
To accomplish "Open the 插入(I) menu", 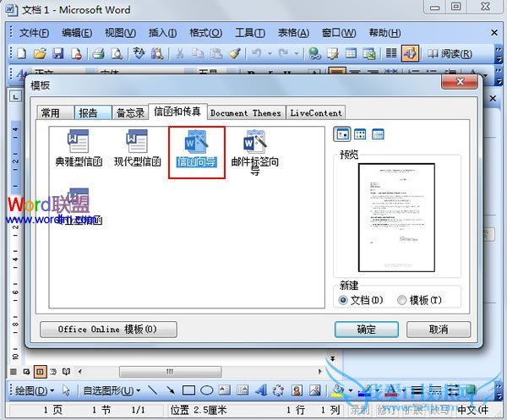I will pos(162,33).
